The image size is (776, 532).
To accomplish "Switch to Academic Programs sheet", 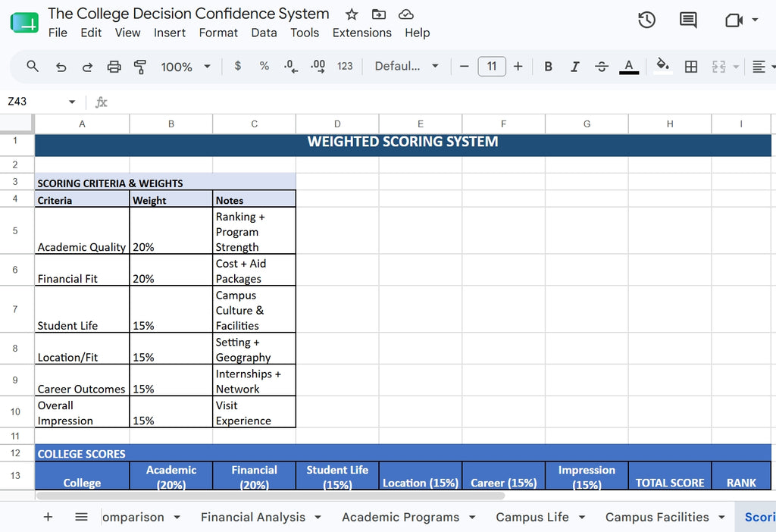I will (x=400, y=517).
